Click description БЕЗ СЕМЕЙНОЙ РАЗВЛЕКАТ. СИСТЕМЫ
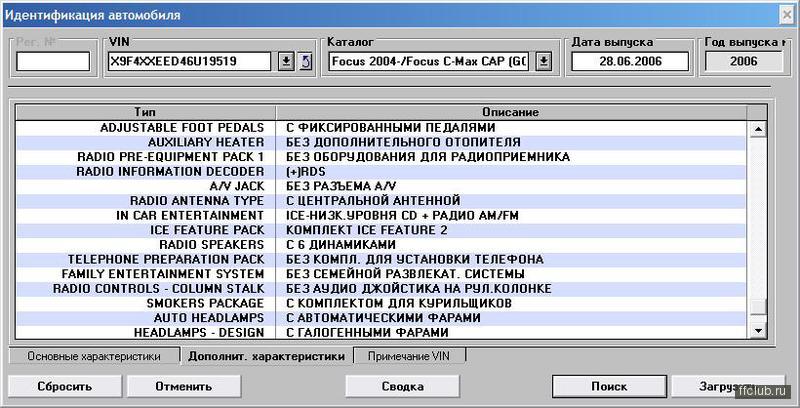This screenshot has height=408, width=800. pos(405,274)
